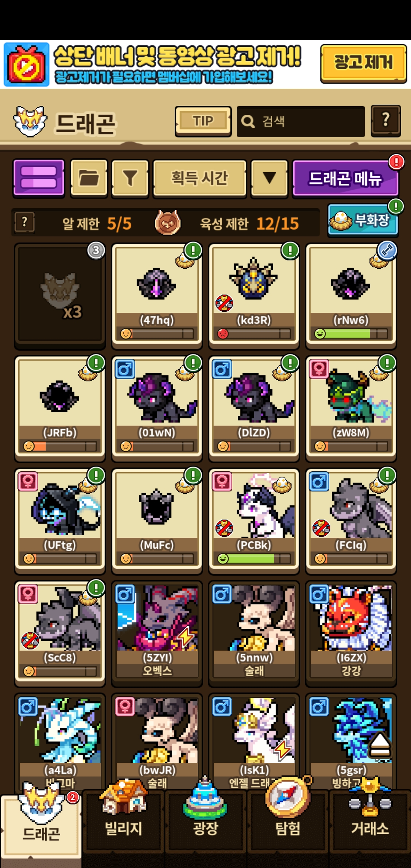Open the folder icon button
This screenshot has width=411, height=868.
89,178
